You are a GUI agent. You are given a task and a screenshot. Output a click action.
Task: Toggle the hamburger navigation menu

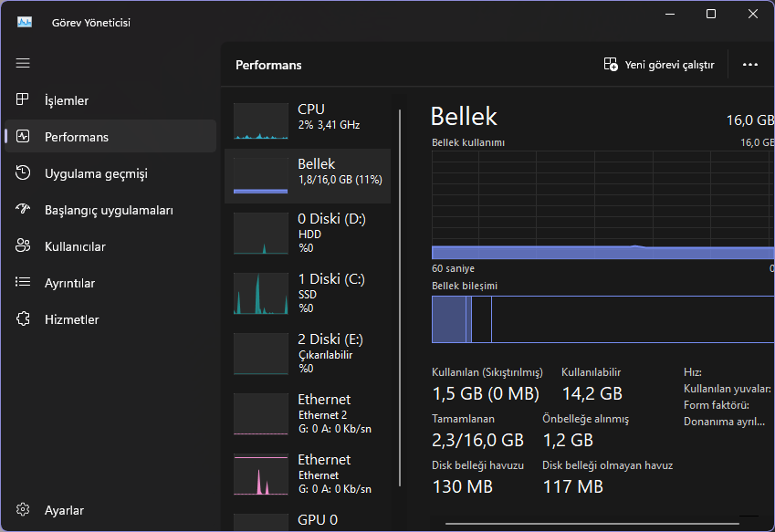(x=23, y=63)
